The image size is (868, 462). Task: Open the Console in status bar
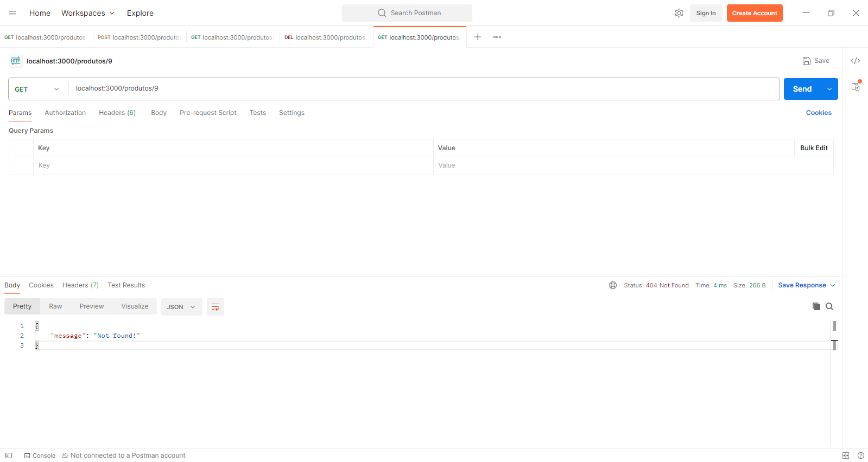pos(40,455)
